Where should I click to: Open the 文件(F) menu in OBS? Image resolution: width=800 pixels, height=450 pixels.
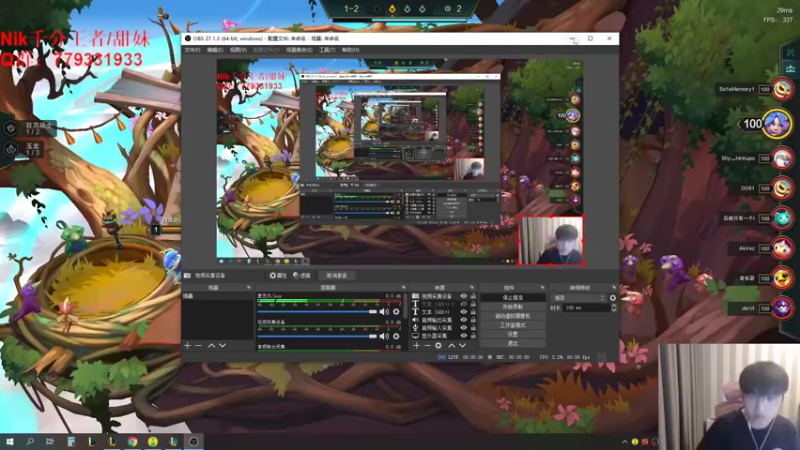(192, 50)
